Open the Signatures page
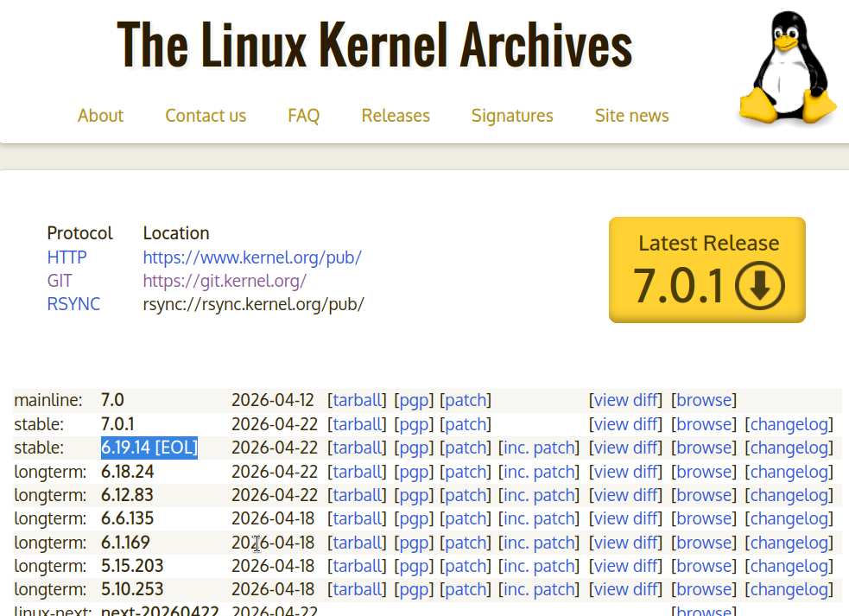 pyautogui.click(x=511, y=116)
